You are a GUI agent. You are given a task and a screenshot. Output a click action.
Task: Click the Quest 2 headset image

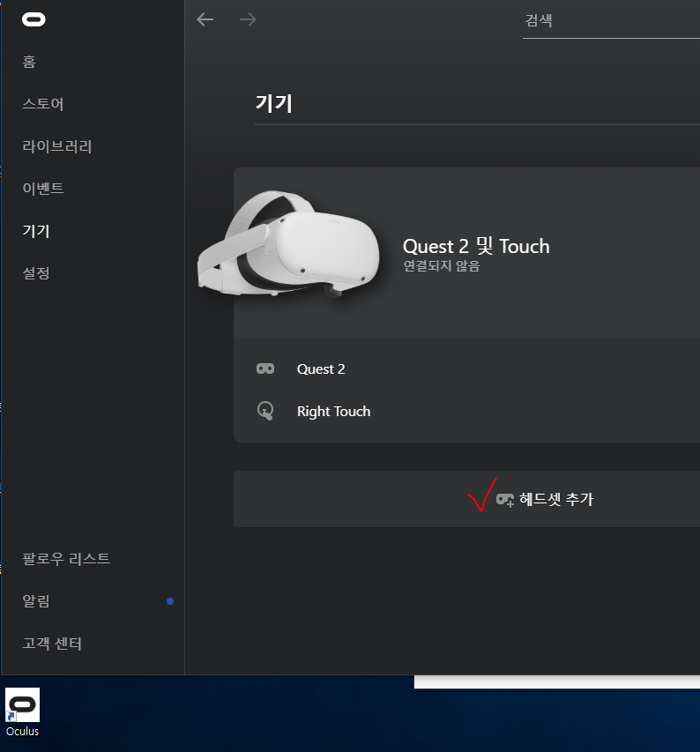click(288, 243)
